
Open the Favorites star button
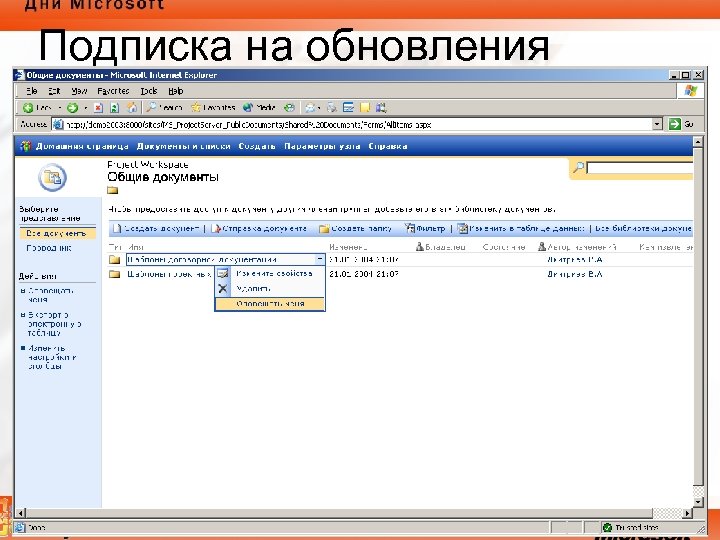(x=213, y=108)
